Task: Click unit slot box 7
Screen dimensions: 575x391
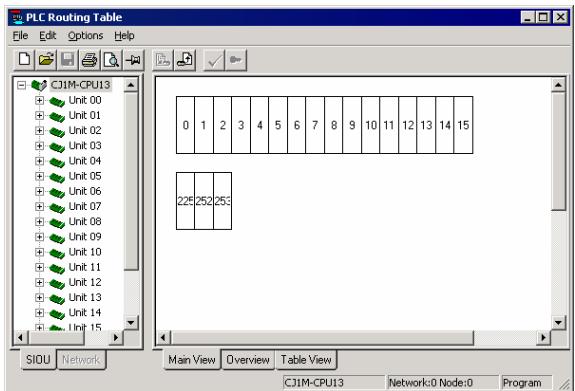Action: [315, 125]
